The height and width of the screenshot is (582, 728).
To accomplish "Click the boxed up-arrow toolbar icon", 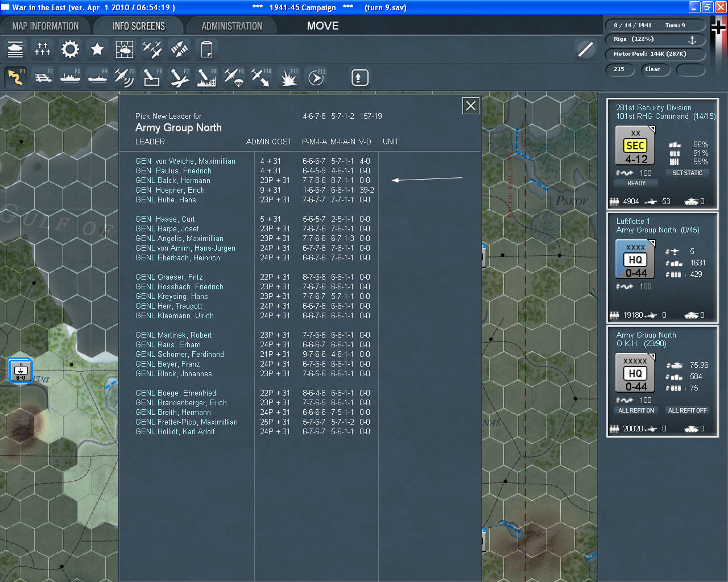I will (x=359, y=77).
